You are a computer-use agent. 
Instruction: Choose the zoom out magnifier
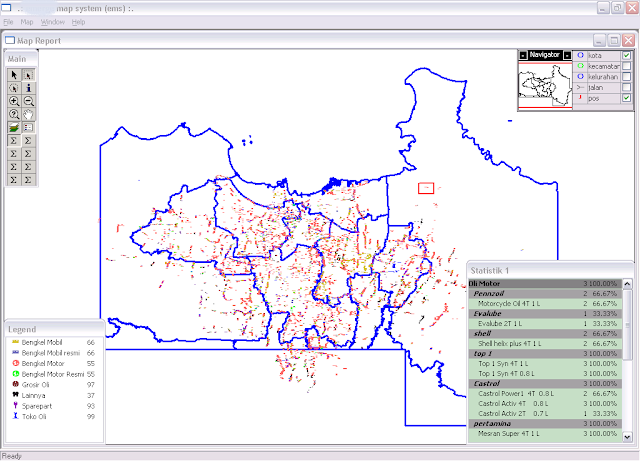click(x=29, y=101)
